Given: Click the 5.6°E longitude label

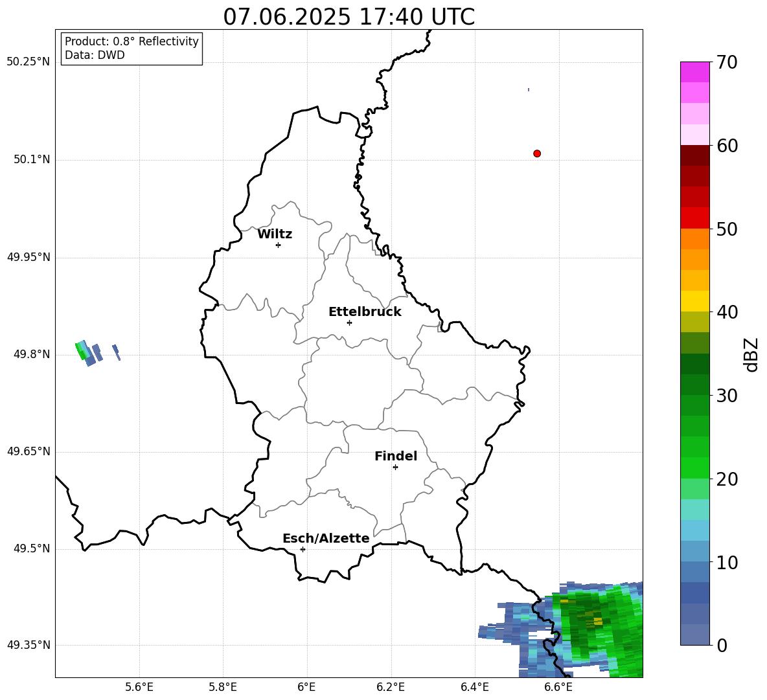Looking at the screenshot, I should (x=139, y=687).
